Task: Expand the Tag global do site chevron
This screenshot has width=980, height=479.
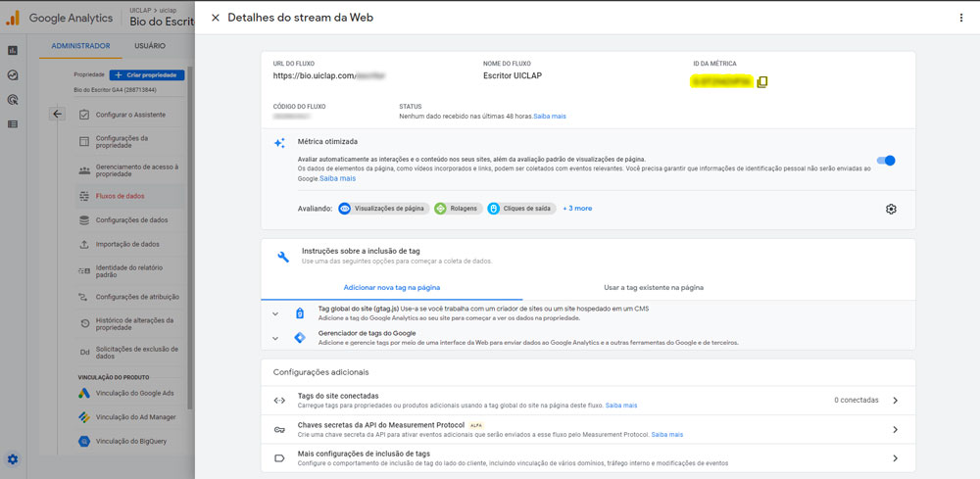Action: click(275, 314)
